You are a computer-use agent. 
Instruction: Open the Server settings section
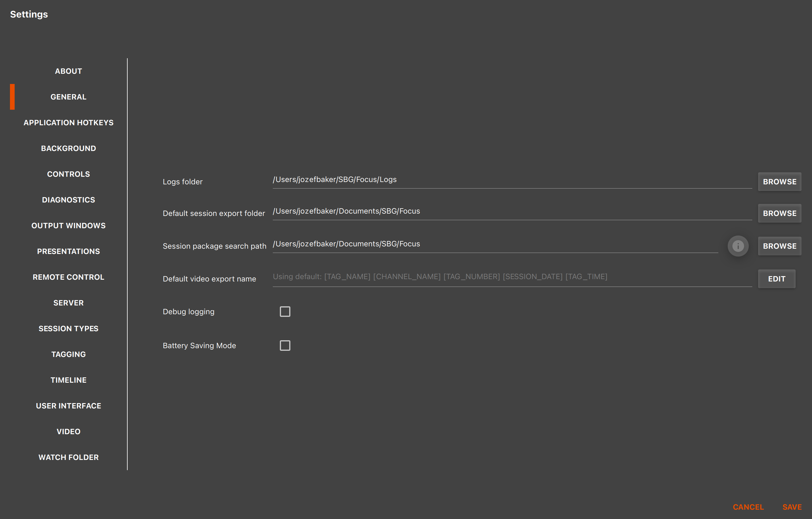click(x=68, y=303)
